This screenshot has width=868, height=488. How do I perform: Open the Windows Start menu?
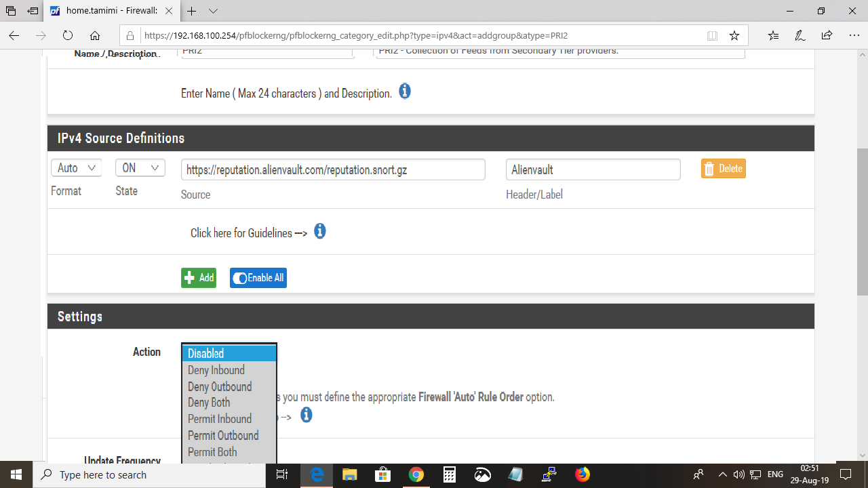tap(16, 474)
